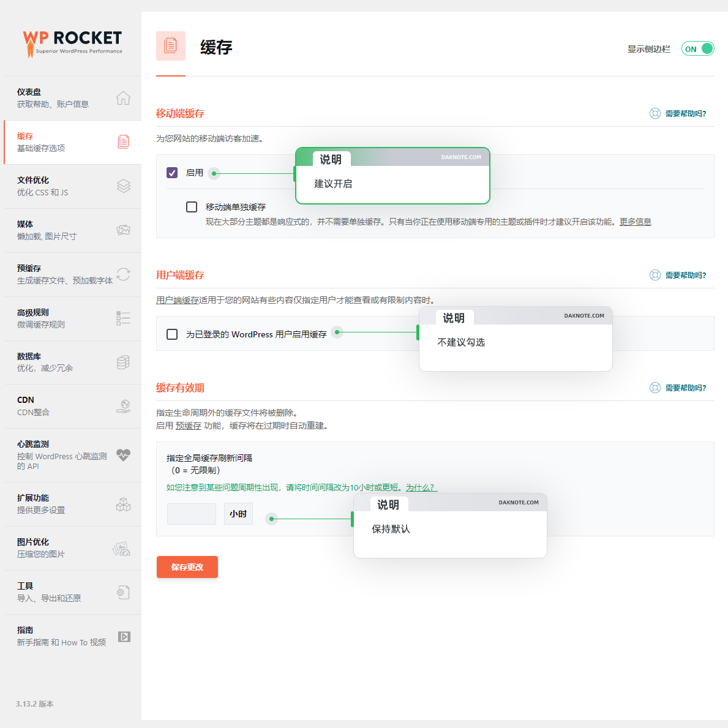728x728 pixels.
Task: Enable 移动端单独缓存 checkbox
Action: click(x=192, y=207)
